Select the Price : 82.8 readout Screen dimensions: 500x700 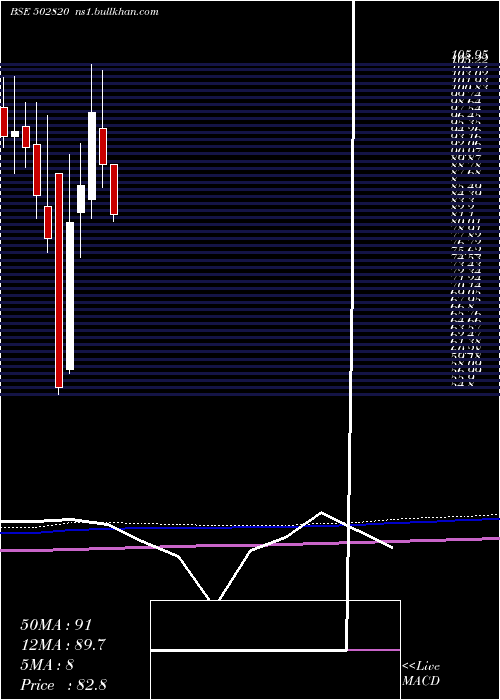click(x=63, y=685)
